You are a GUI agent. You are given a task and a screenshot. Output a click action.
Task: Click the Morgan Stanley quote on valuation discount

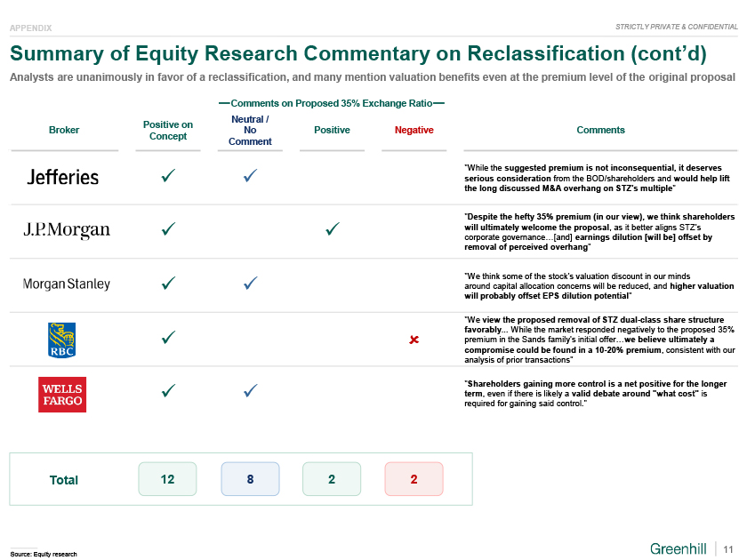click(x=598, y=285)
